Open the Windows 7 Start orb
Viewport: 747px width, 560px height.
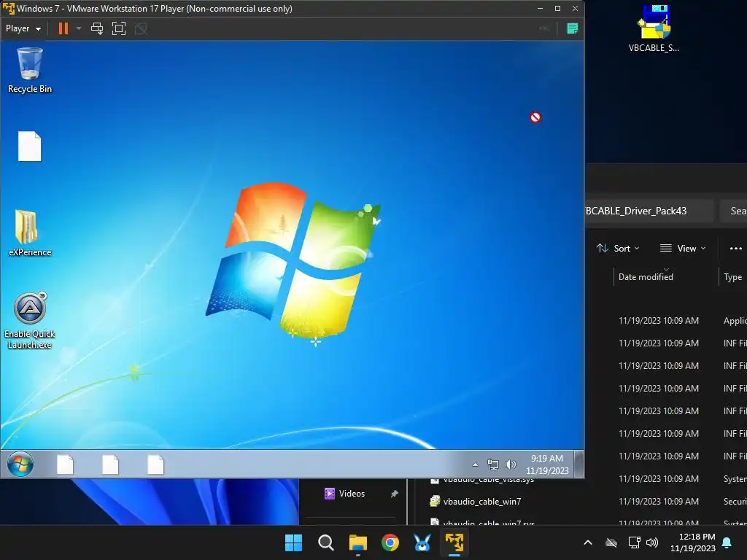coord(20,464)
